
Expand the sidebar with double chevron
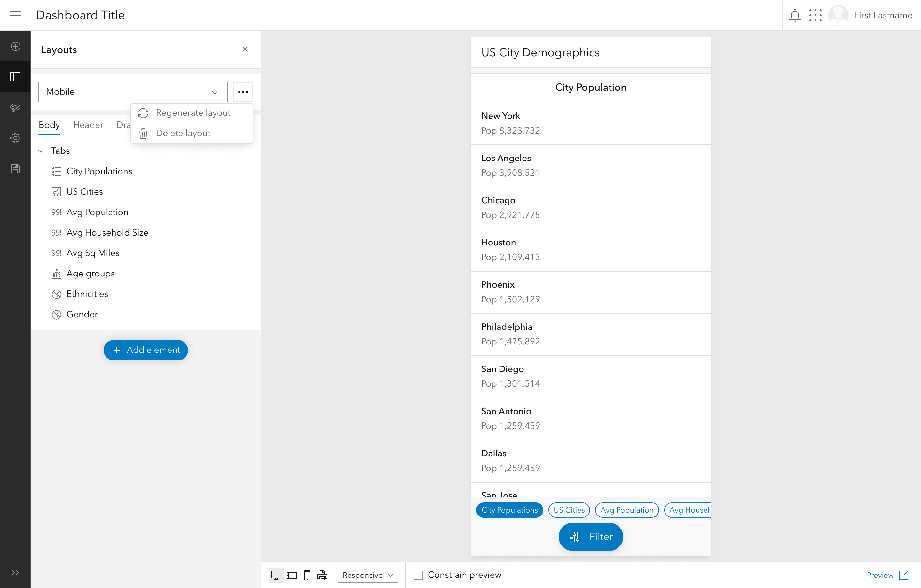point(15,572)
